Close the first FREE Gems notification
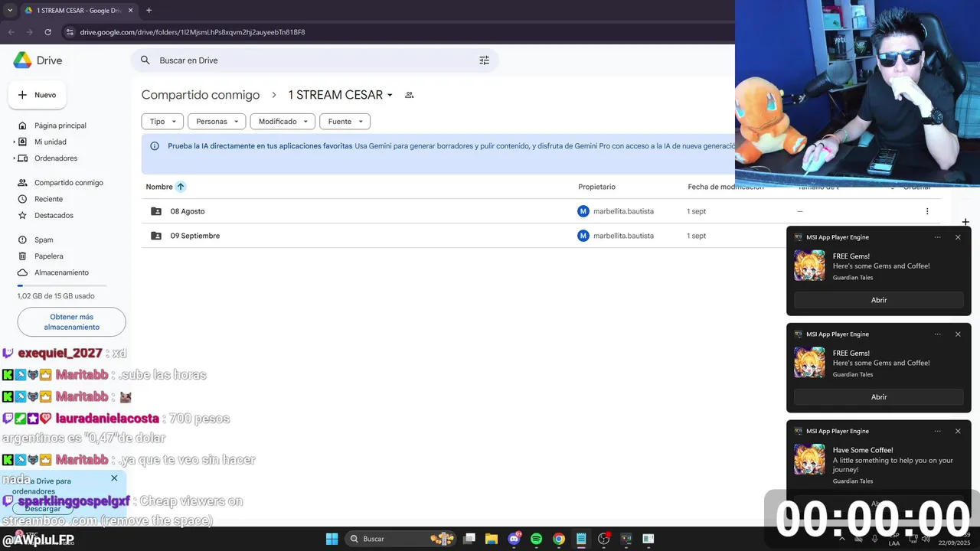This screenshot has width=980, height=551. pos(958,237)
